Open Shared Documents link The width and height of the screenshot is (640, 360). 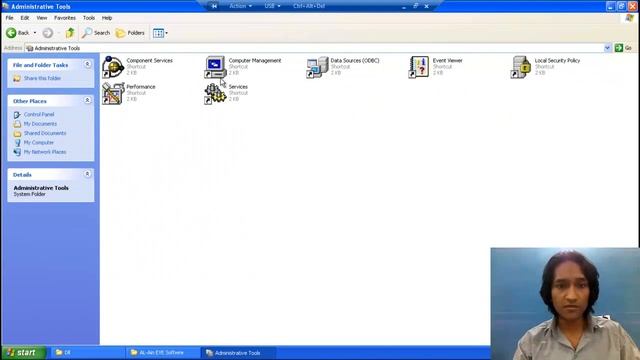(44, 133)
